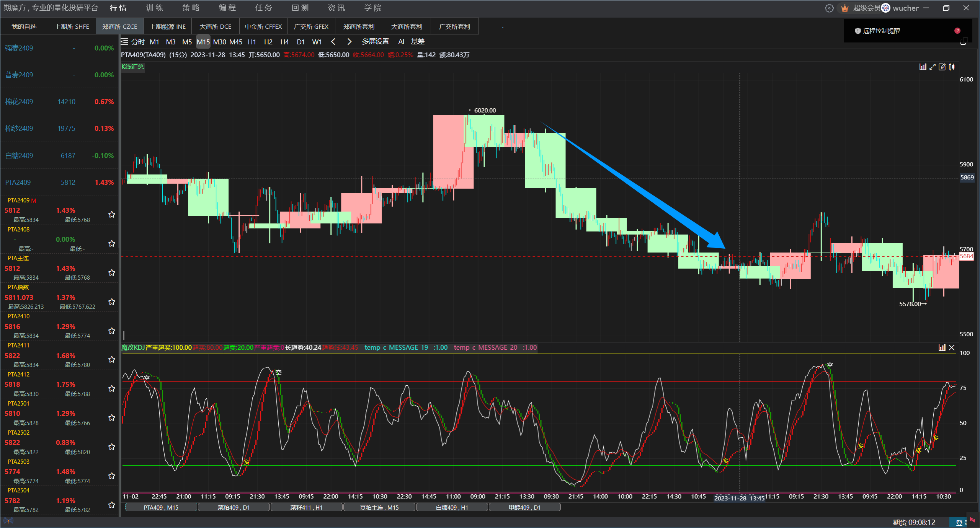Viewport: 980px width, 528px height.
Task: Go to next period with right chevron
Action: click(349, 42)
